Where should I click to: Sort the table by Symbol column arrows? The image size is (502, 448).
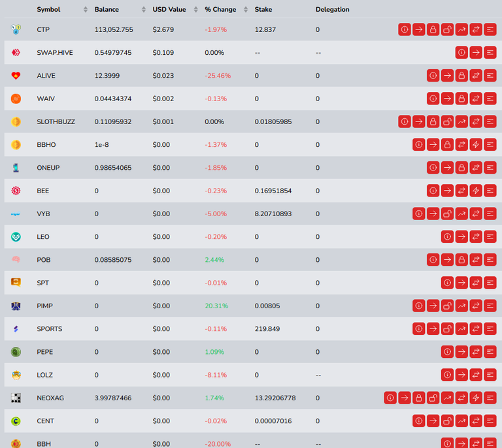click(x=86, y=10)
